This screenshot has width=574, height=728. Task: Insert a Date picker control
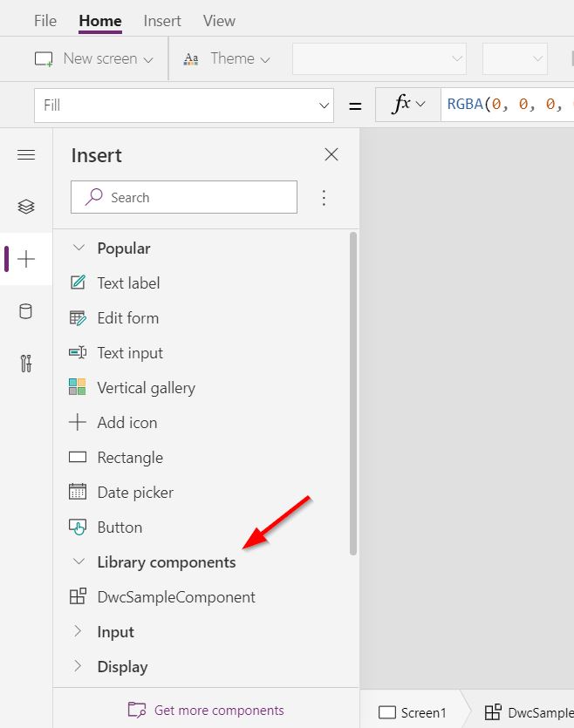(x=135, y=492)
